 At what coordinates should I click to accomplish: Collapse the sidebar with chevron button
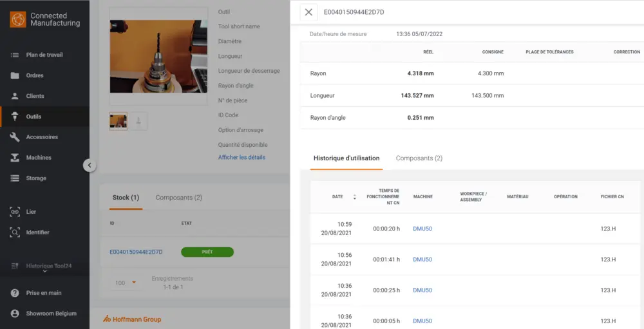(x=90, y=165)
